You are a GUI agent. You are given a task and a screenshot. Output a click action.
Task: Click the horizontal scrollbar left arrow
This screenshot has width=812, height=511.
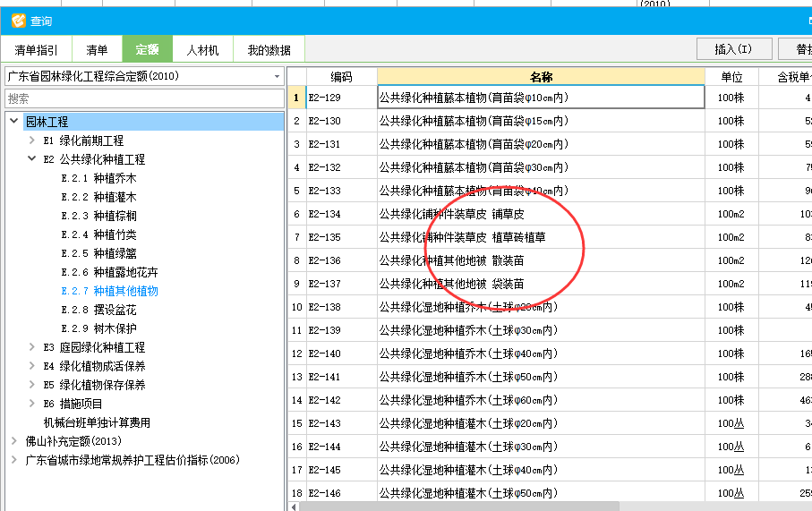coord(294,507)
